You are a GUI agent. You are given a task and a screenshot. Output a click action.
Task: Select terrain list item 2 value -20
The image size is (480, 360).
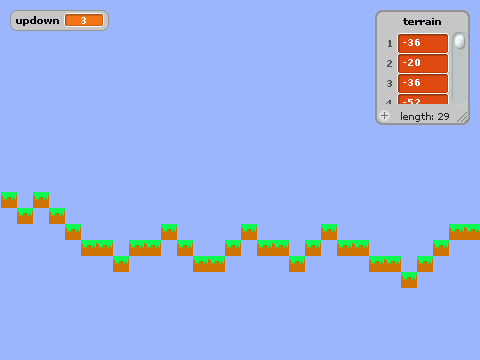(423, 63)
